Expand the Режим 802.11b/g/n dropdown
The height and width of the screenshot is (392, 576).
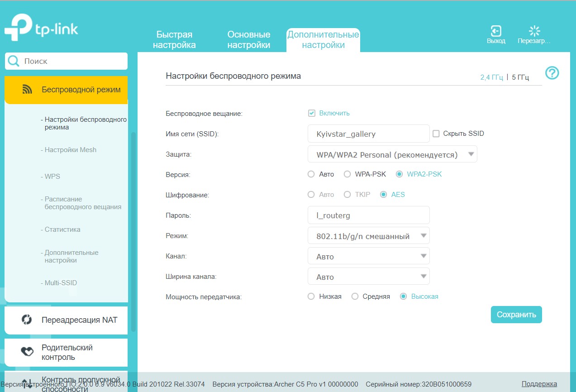(x=368, y=236)
